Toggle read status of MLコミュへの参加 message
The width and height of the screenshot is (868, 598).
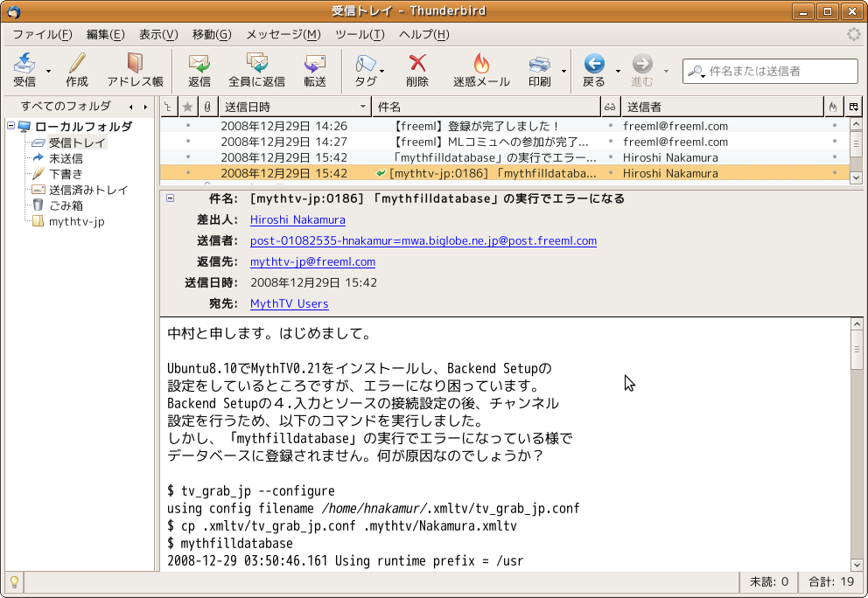point(611,142)
